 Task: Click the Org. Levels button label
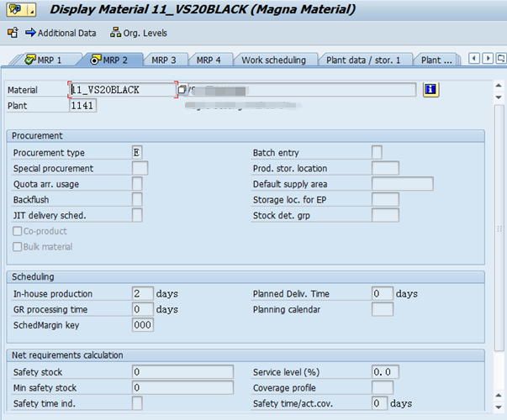coord(145,33)
